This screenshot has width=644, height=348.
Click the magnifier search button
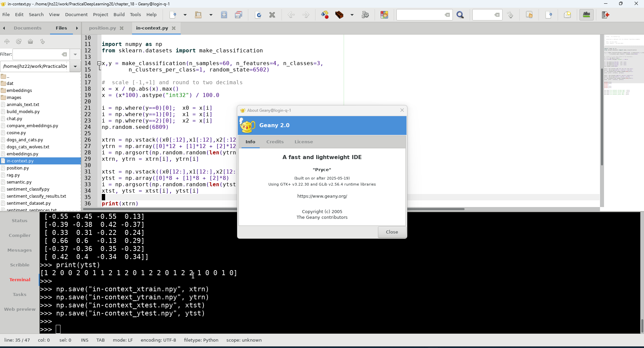coord(460,15)
